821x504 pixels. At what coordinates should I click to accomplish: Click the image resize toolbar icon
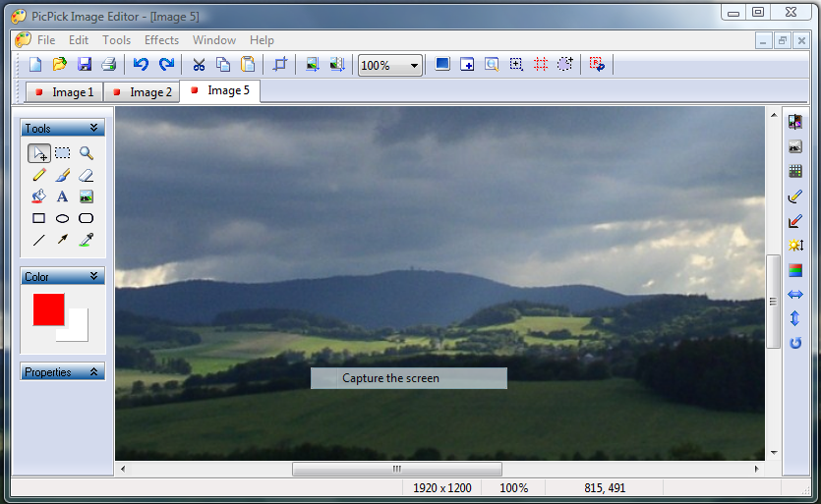(x=313, y=65)
